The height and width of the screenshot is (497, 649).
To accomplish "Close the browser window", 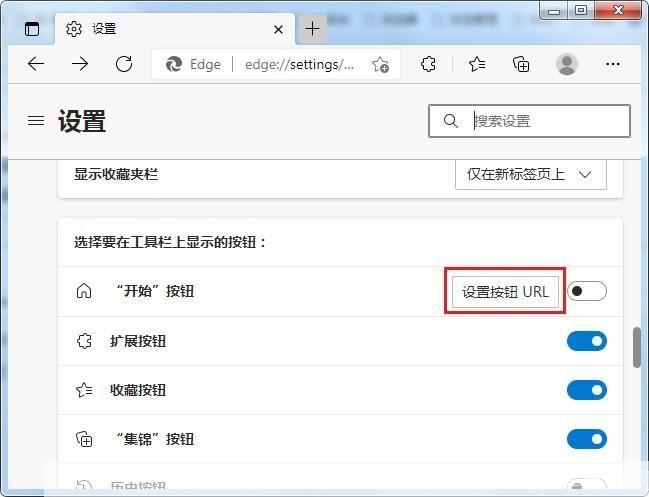I will [x=618, y=11].
